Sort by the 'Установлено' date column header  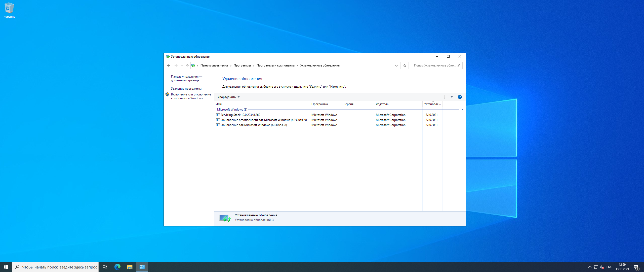pyautogui.click(x=432, y=104)
